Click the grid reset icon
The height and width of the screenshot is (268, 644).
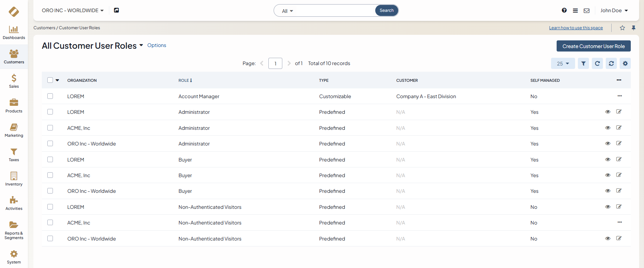point(611,63)
